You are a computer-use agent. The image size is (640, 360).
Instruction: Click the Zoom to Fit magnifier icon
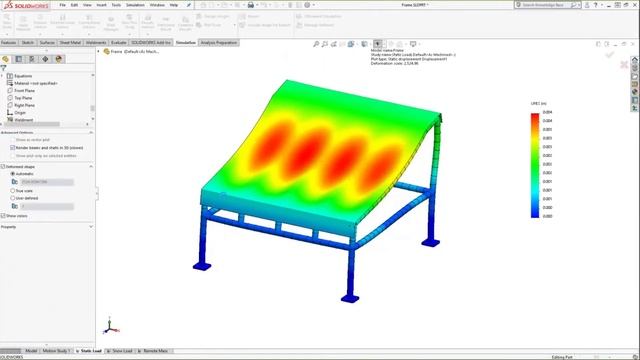point(316,44)
